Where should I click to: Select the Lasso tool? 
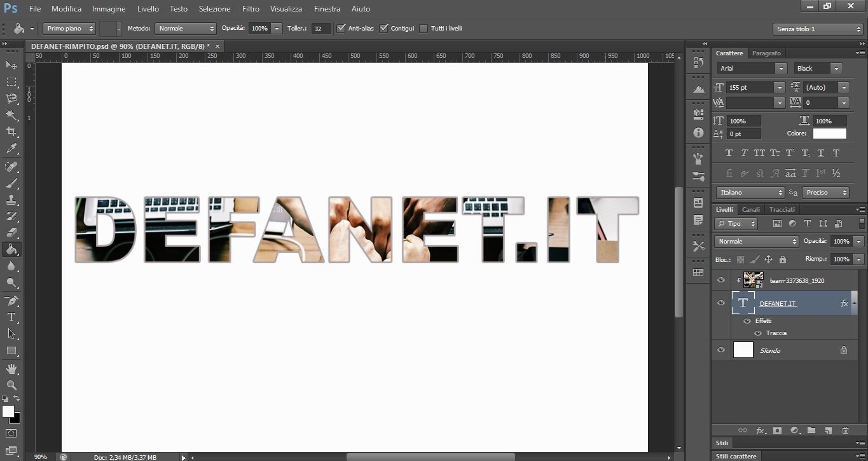tap(11, 99)
